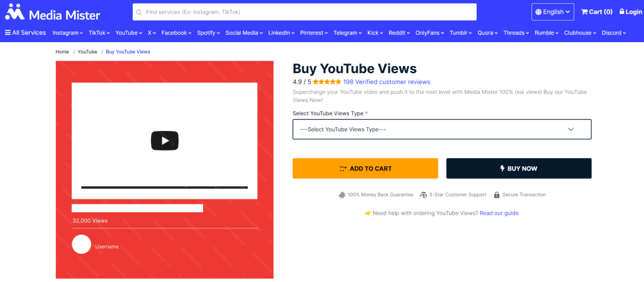Click the video progress bar in preview
The image size is (644, 282).
(164, 188)
